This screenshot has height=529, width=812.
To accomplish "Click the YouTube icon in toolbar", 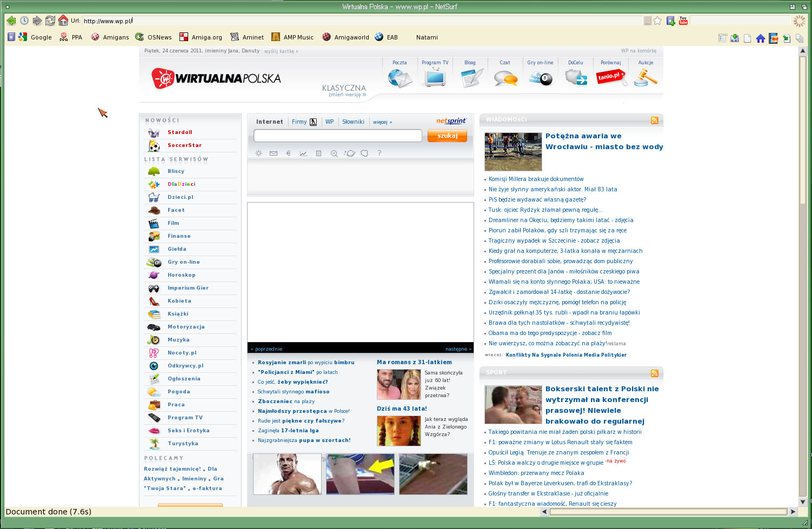I will pos(683,21).
